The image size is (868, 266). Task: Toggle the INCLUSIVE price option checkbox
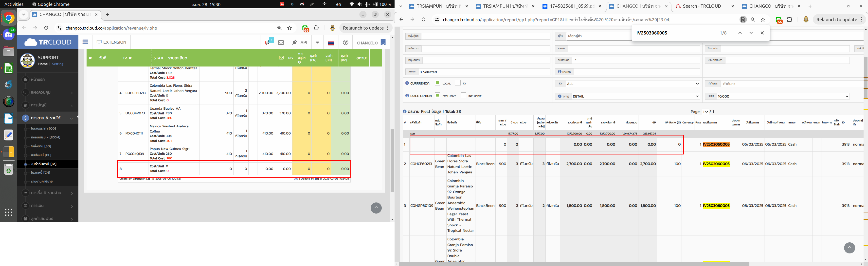(463, 95)
